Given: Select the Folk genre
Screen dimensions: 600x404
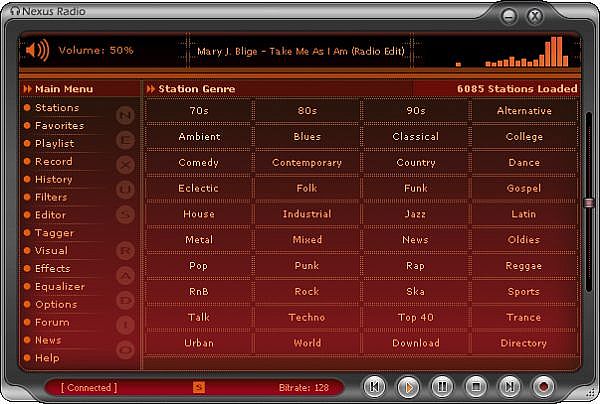Looking at the screenshot, I should (307, 188).
